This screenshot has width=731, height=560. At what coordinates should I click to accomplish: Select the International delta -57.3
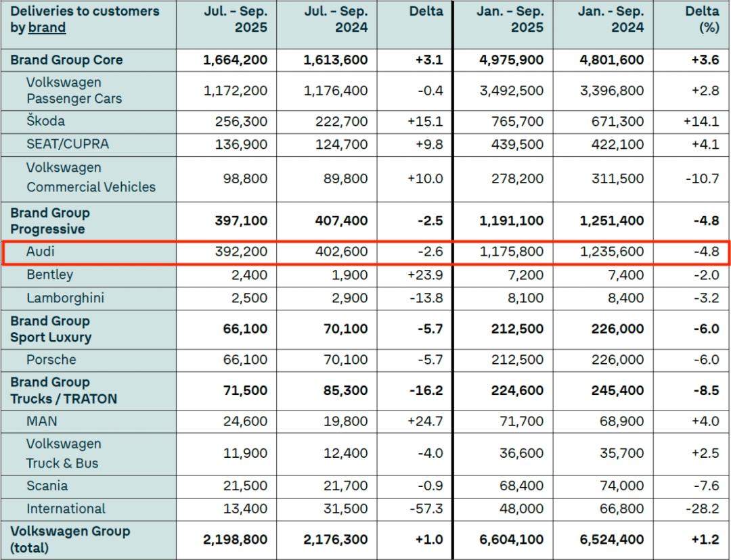click(x=426, y=509)
